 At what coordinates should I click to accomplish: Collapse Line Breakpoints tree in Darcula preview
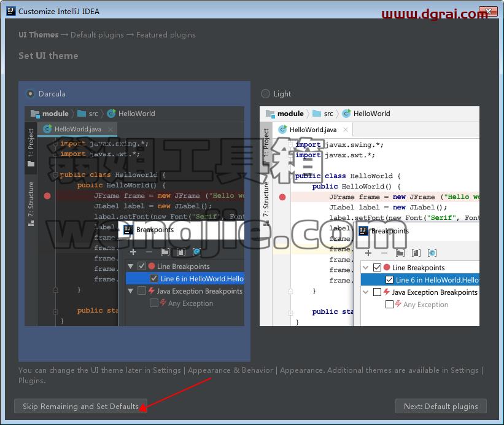coord(131,266)
